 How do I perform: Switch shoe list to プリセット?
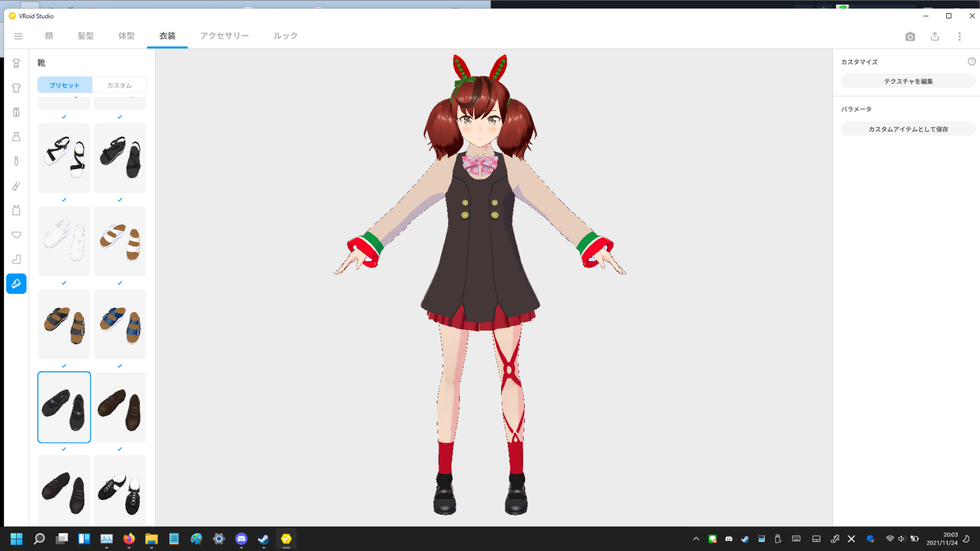click(64, 85)
